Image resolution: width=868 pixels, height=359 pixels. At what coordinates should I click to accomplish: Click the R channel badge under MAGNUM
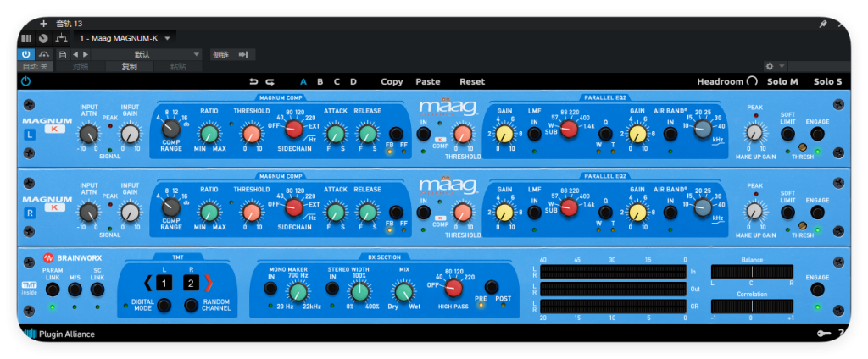tap(30, 213)
